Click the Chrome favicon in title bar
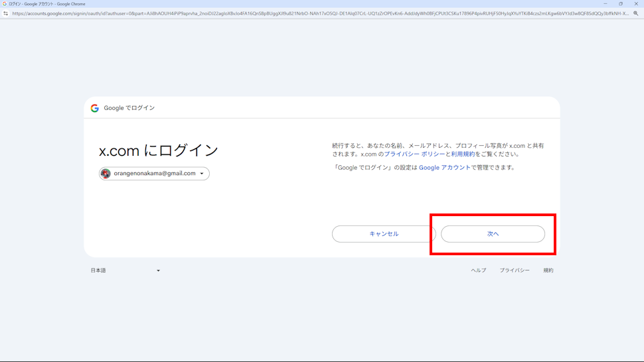 5,4
